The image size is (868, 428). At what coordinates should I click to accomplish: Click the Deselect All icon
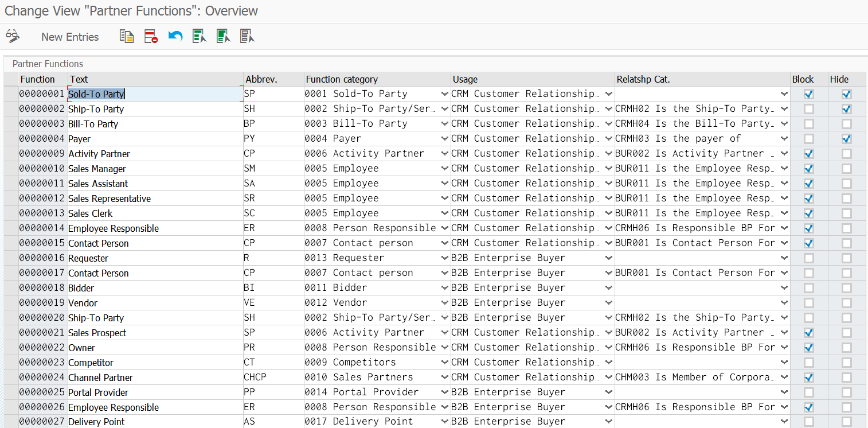247,36
